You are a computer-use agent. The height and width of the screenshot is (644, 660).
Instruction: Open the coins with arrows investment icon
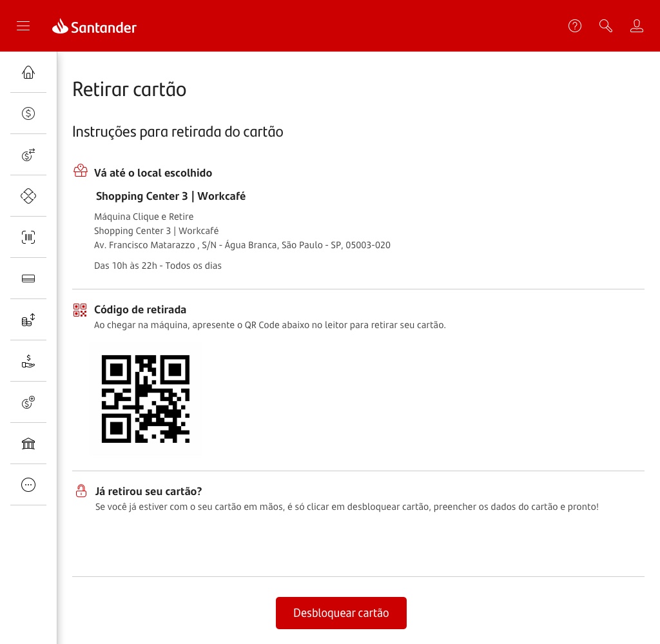coord(28,320)
